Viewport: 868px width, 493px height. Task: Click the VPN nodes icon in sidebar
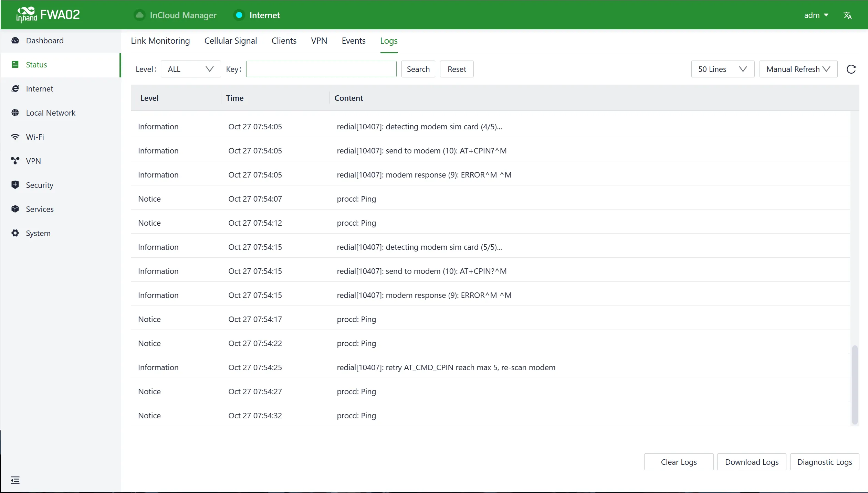click(15, 161)
